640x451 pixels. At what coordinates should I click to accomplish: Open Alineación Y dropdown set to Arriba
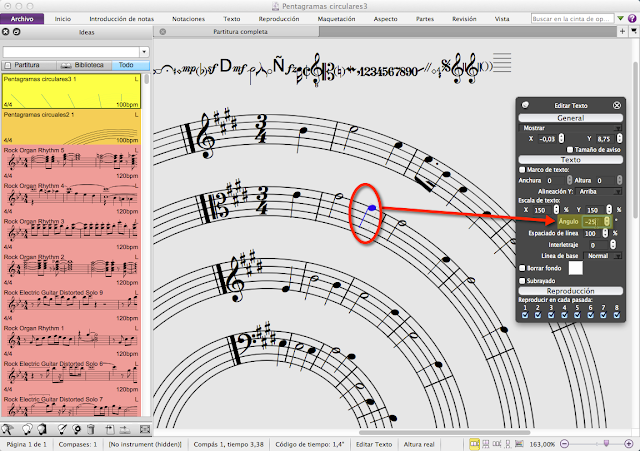click(x=599, y=191)
